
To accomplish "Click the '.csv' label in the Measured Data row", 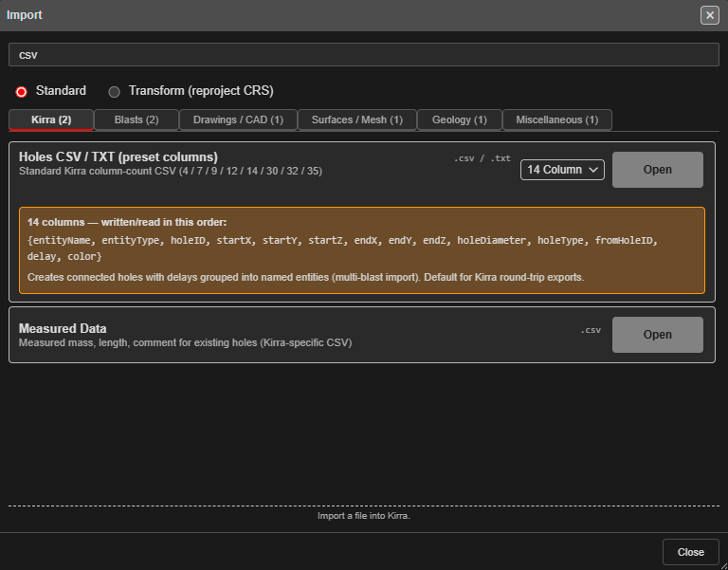I will 591,330.
